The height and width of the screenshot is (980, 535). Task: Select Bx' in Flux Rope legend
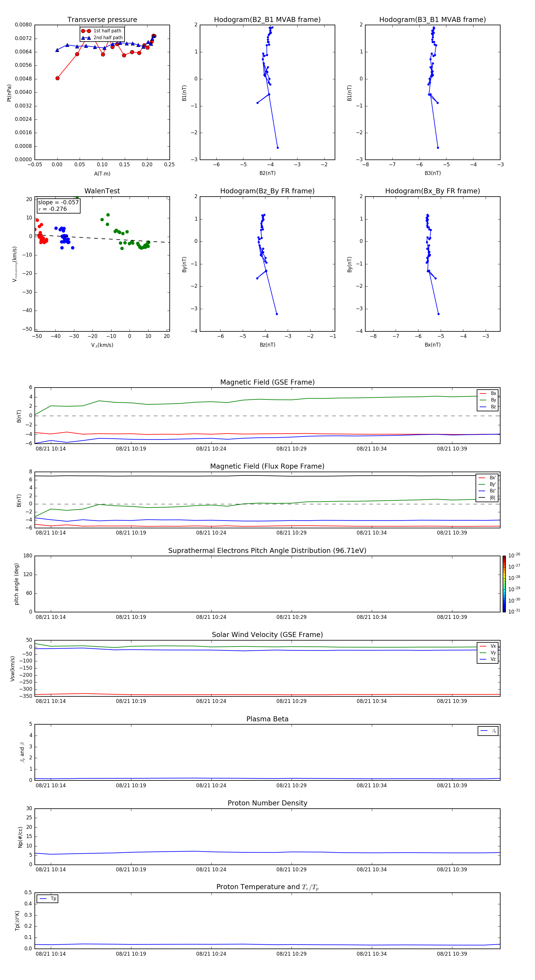pos(487,478)
